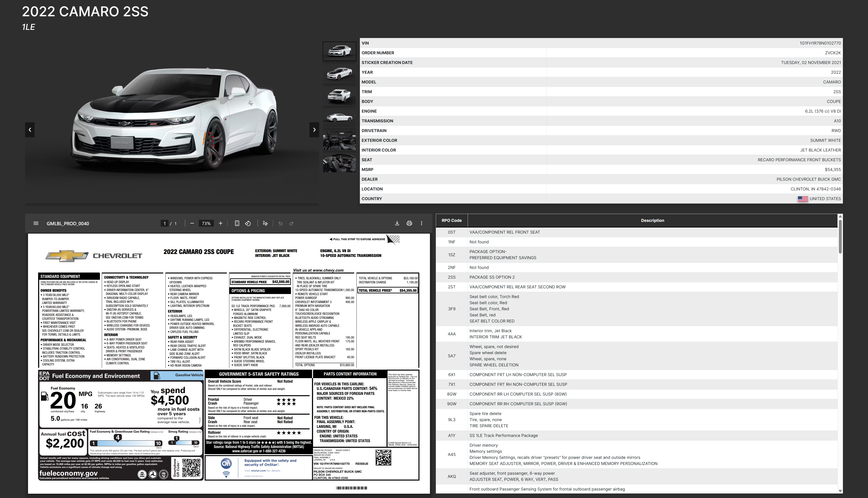Show the previous car image
Viewport: 868px width, 498px height.
[x=30, y=130]
